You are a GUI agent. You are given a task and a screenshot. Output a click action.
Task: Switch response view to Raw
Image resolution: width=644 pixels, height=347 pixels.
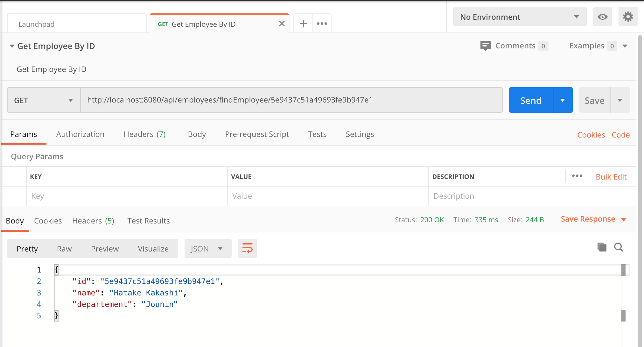pyautogui.click(x=64, y=249)
